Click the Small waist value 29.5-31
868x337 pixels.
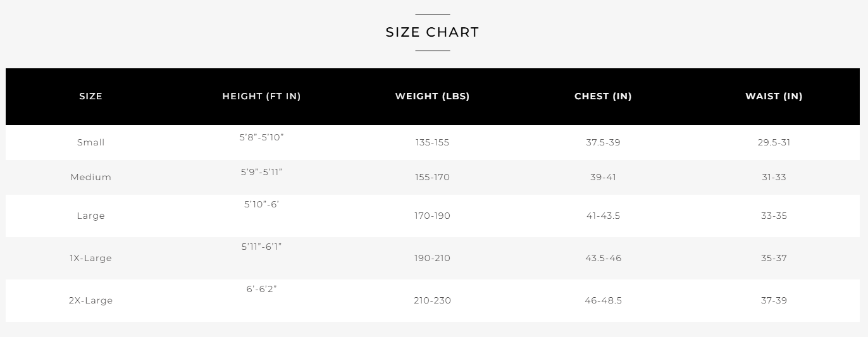click(774, 142)
